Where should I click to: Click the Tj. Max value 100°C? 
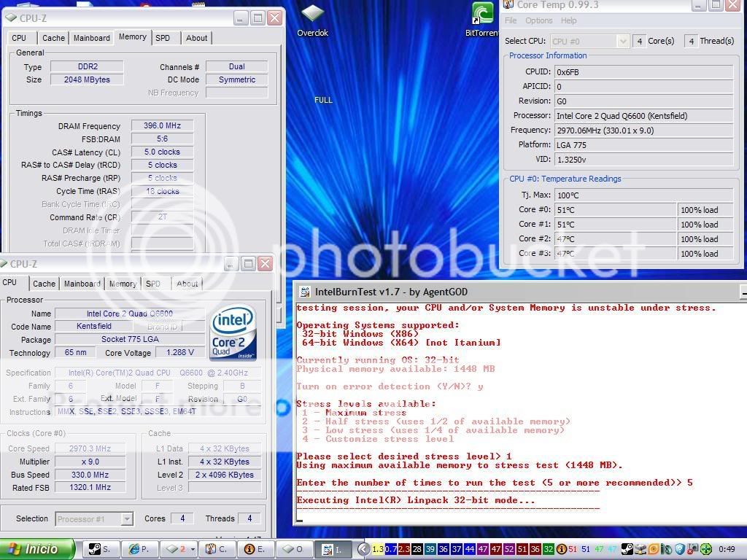point(643,195)
